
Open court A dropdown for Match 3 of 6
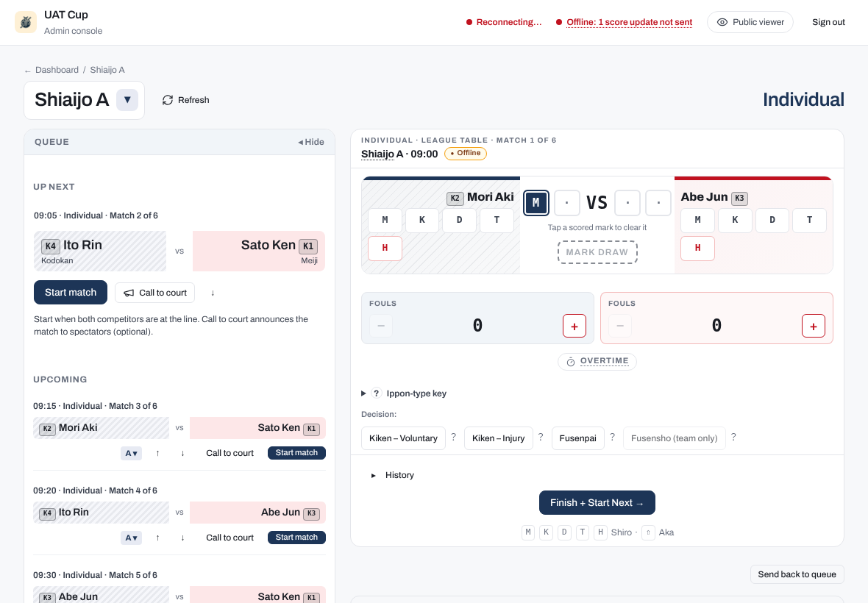pos(131,453)
